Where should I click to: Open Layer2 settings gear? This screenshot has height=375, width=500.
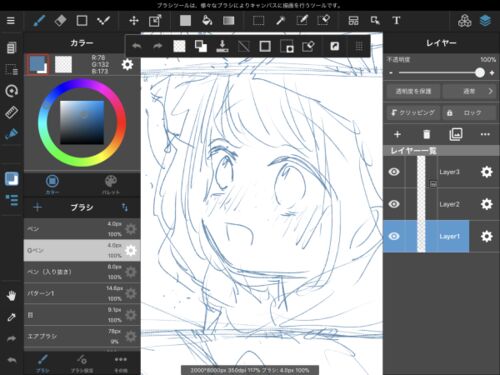486,204
